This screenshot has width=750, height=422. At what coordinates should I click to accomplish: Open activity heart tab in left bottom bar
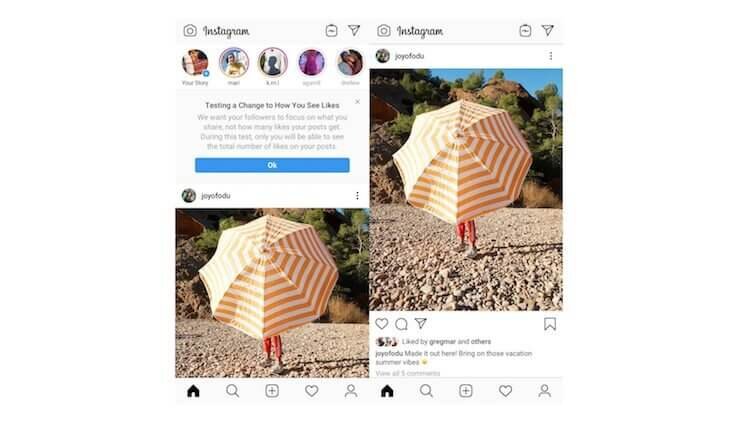311,391
